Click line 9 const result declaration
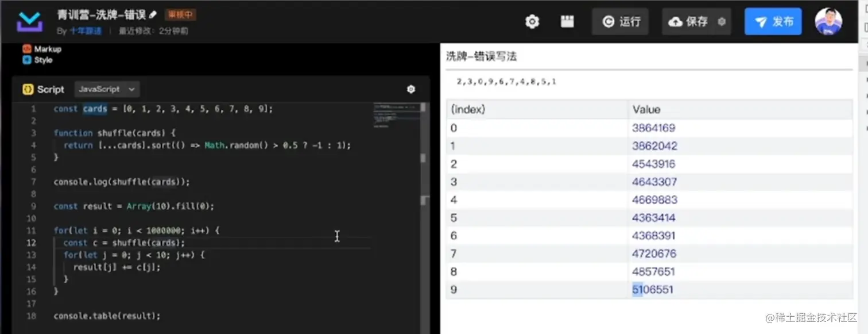 [x=134, y=206]
